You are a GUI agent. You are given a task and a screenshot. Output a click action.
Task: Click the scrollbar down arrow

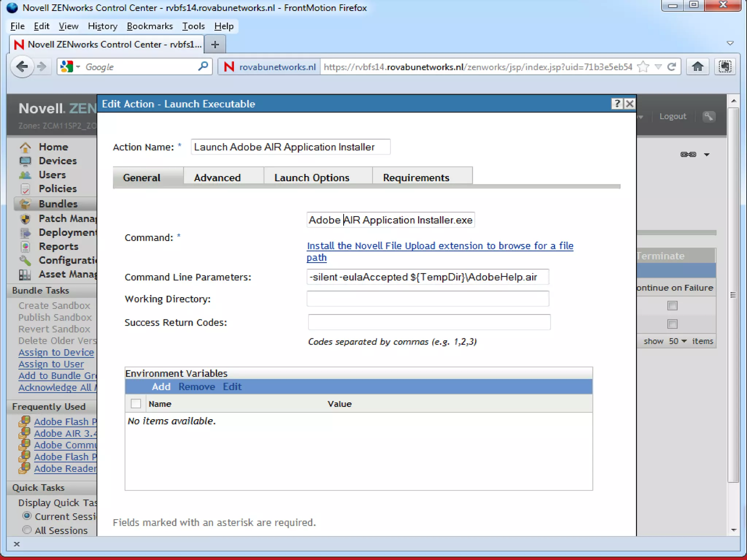(x=734, y=530)
